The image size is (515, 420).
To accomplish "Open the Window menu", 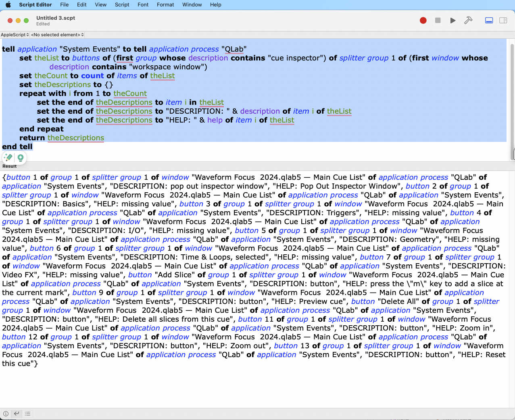I will (192, 4).
